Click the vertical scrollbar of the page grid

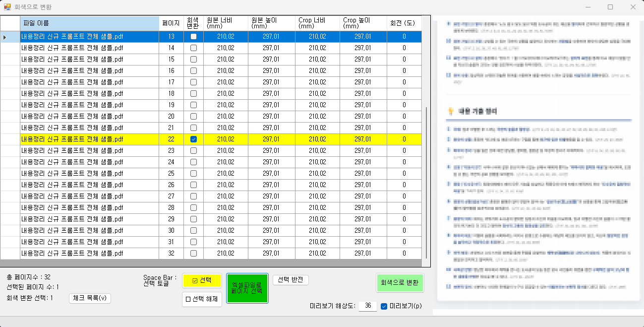pyautogui.click(x=426, y=179)
